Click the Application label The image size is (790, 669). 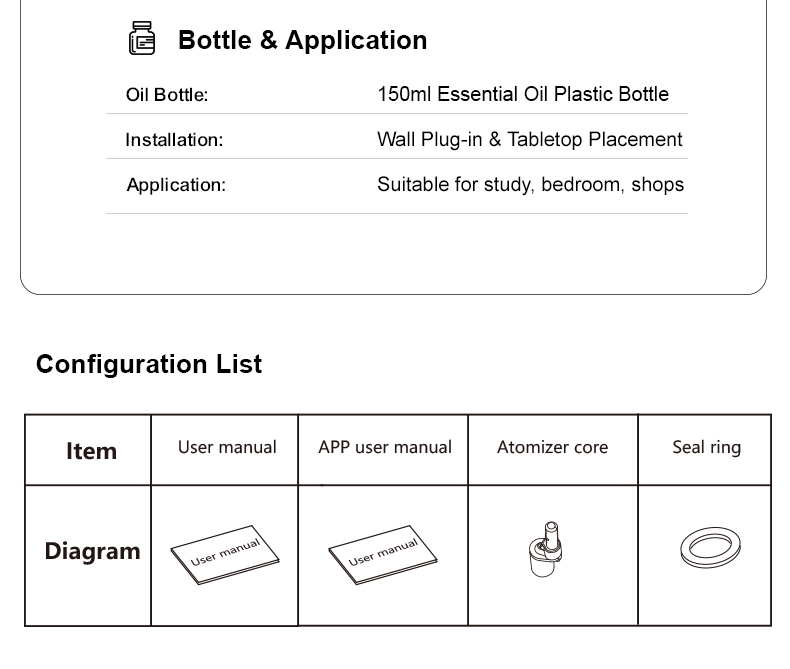click(176, 185)
